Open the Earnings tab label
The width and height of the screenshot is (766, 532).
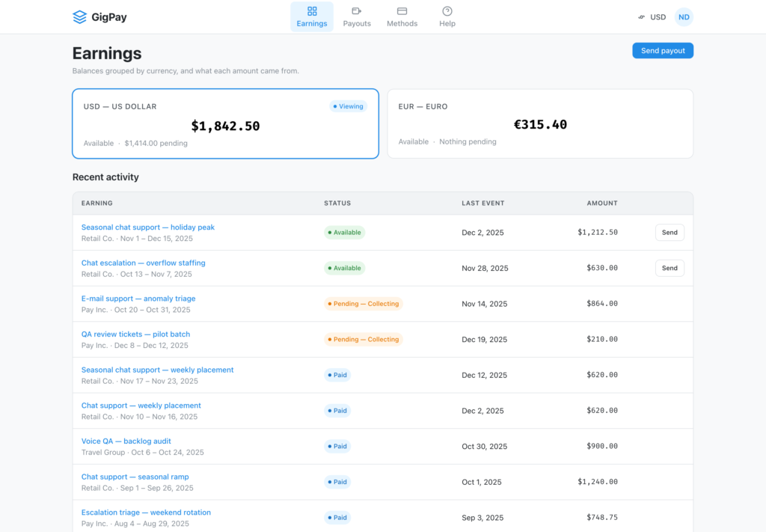(x=312, y=23)
